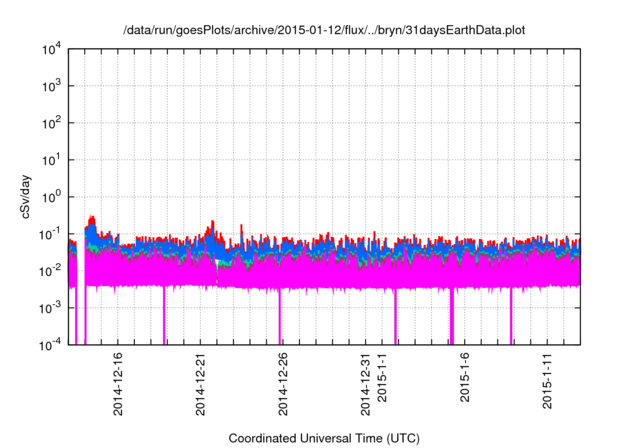The height and width of the screenshot is (448, 640).
Task: Click the 2014-12-16 date tick label
Action: pos(118,384)
